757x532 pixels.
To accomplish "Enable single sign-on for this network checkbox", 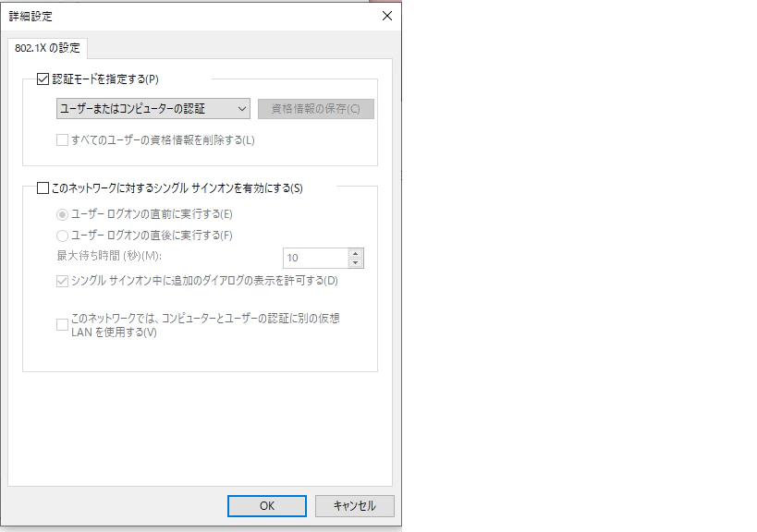I will pos(41,187).
